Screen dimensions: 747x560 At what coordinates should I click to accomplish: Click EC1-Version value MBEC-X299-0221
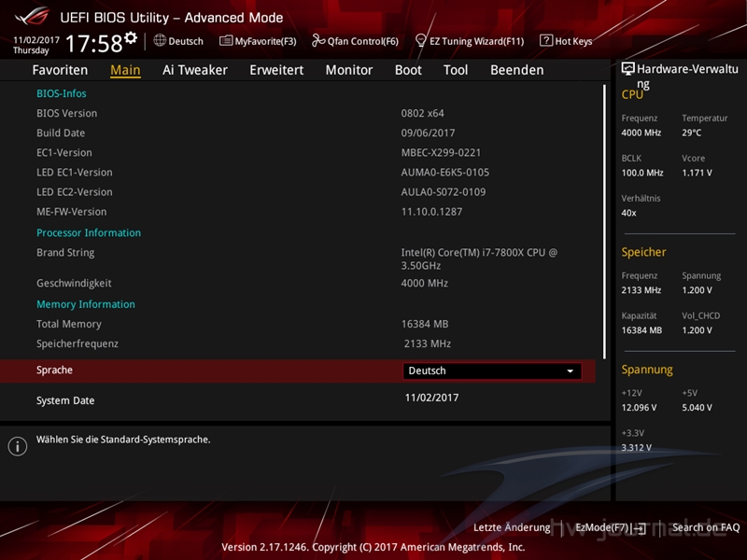441,153
